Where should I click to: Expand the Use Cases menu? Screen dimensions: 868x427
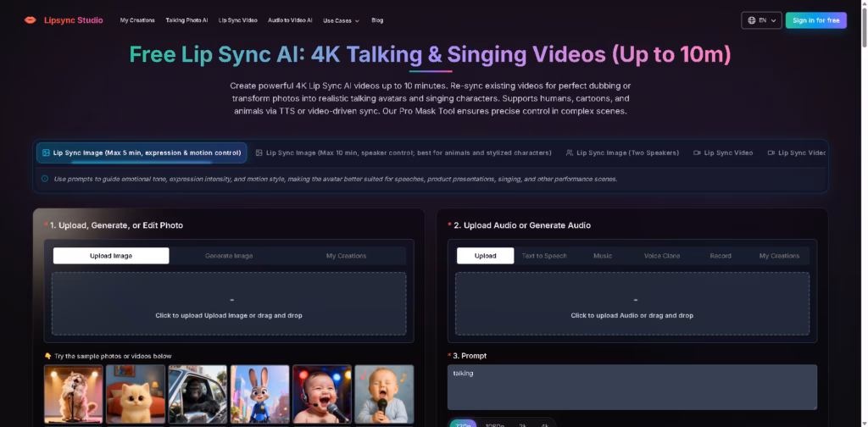click(x=341, y=20)
